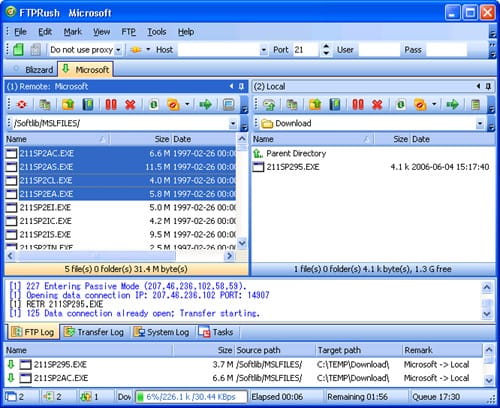Select the FTP Log tab
This screenshot has height=408, width=500.
[33, 332]
